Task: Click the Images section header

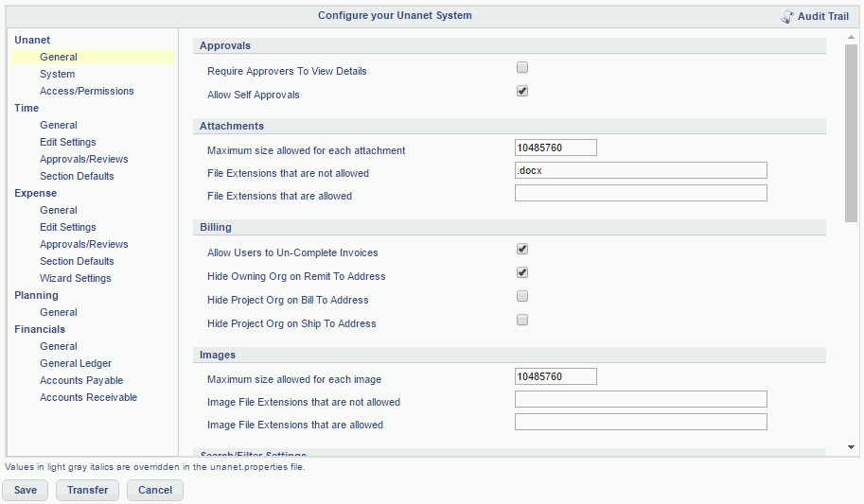Action: coord(509,356)
